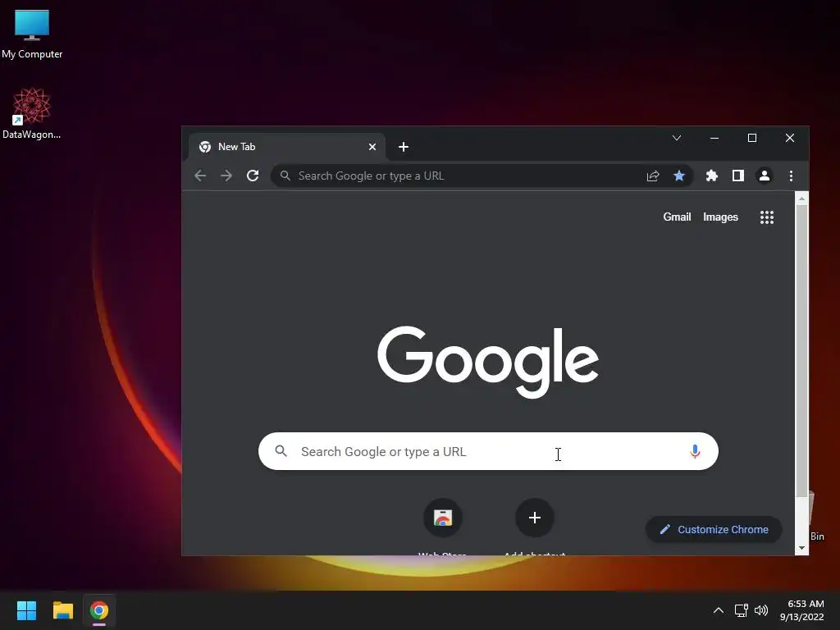
Task: Open the Windows Start menu
Action: click(x=27, y=610)
